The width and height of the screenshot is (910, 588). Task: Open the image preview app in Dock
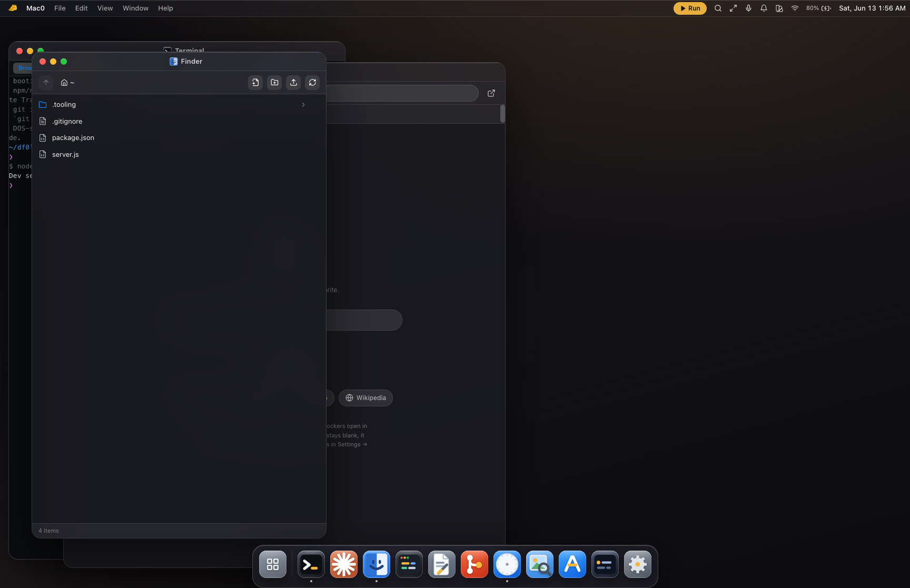[539, 564]
